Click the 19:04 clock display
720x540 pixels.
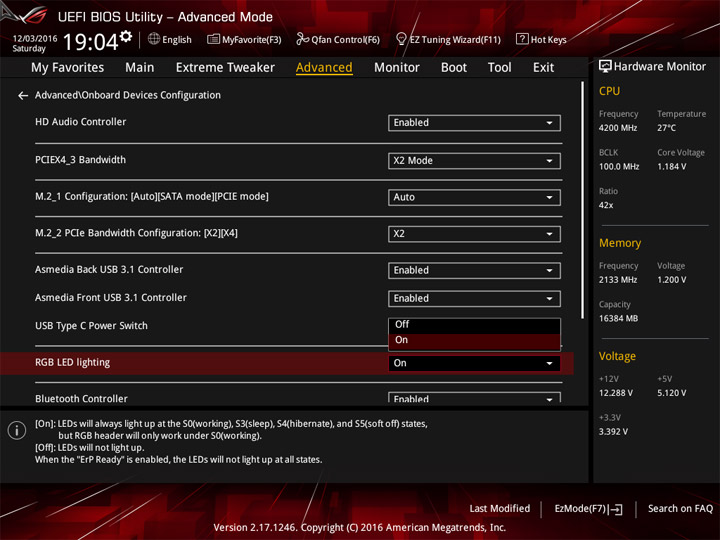click(90, 42)
